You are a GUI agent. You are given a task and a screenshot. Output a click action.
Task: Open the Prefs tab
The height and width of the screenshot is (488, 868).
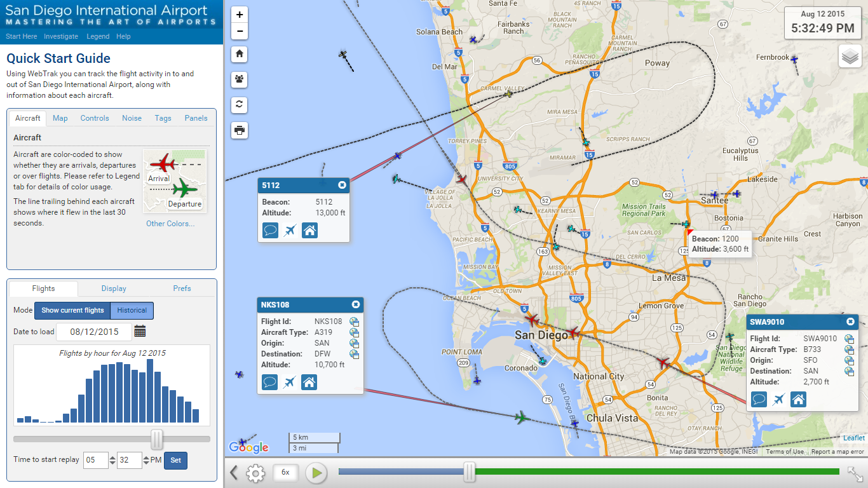pos(182,288)
